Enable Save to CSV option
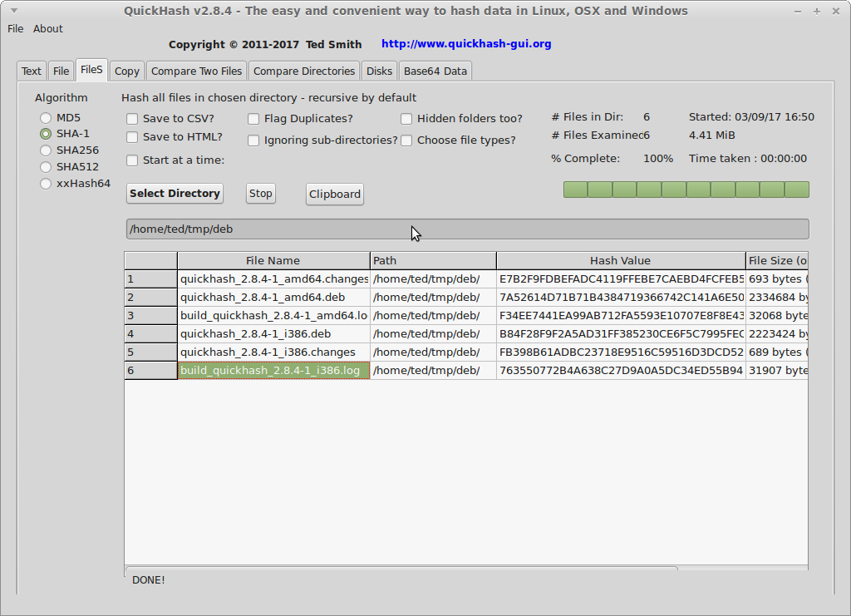This screenshot has width=851, height=616. coord(131,119)
